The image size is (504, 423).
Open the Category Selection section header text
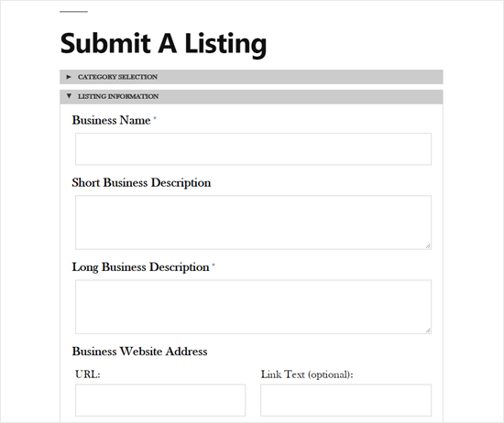pyautogui.click(x=117, y=77)
